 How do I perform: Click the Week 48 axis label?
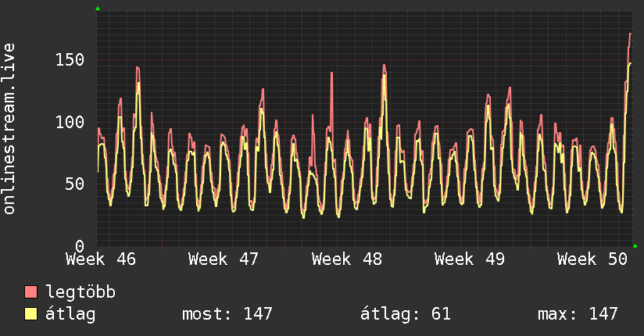point(346,259)
